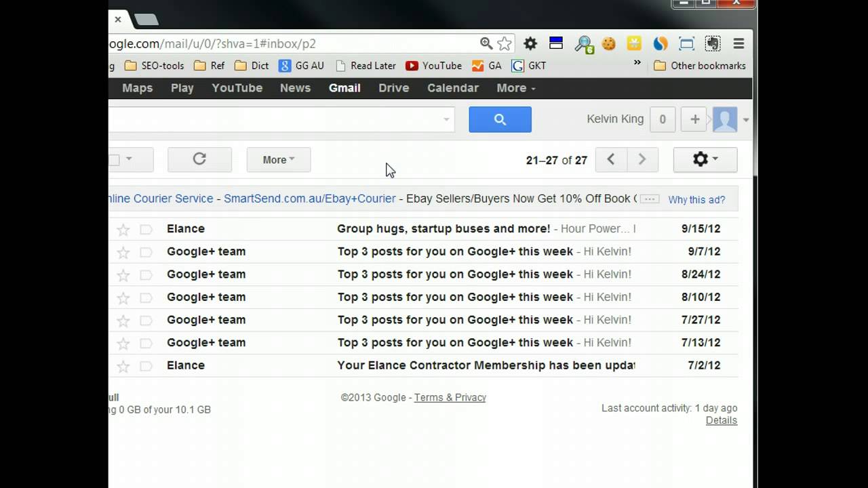
Task: Open the SEO-tools bookmark folder
Action: pos(155,66)
